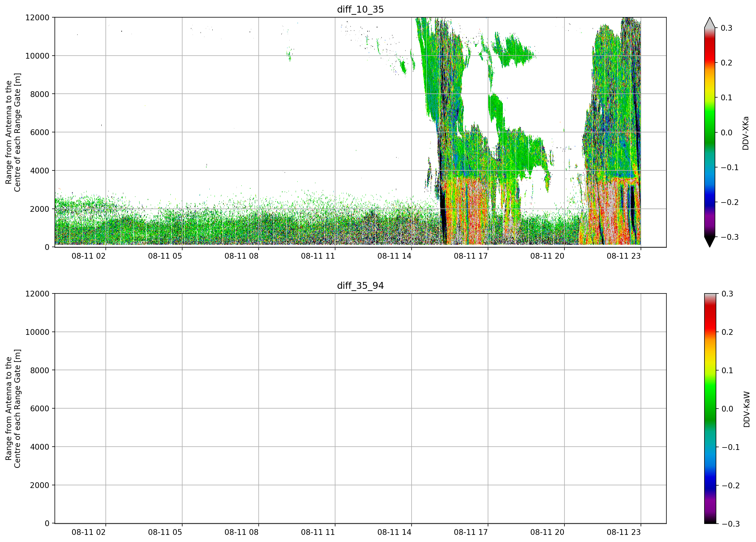Click the 0.2 tick on the DDV-XKa colorbar
756x542 pixels.
pos(726,63)
